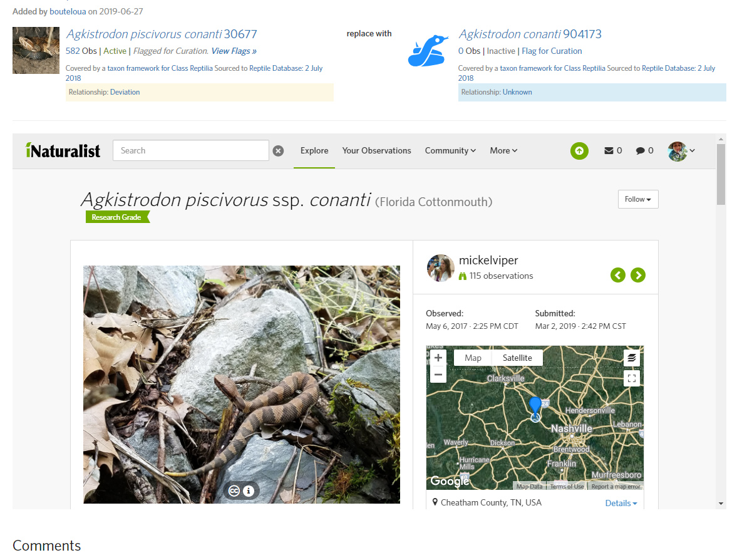The height and width of the screenshot is (560, 747).
Task: Click the iNaturalist logo
Action: 63,150
